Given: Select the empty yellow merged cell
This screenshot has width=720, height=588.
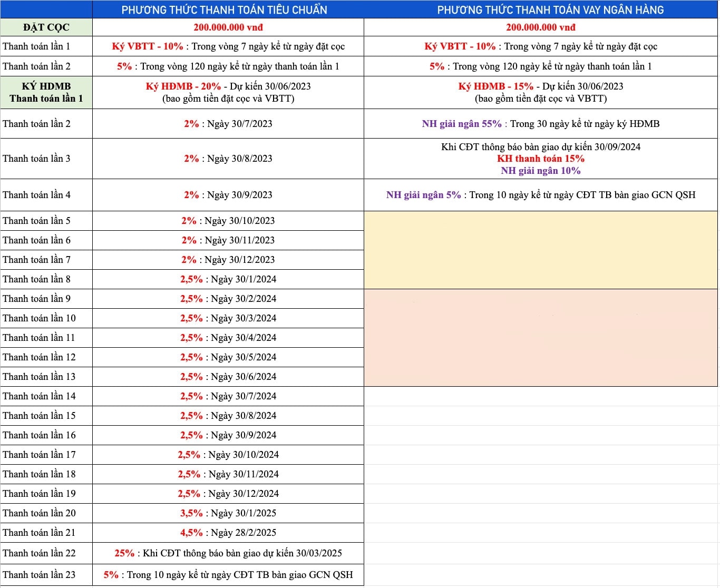Looking at the screenshot, I should [540, 250].
